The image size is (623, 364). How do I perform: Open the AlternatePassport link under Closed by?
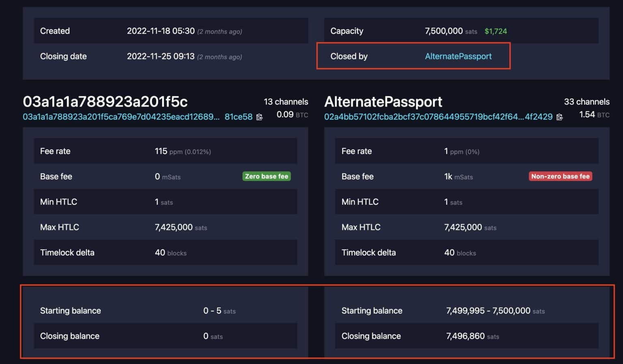click(x=458, y=56)
